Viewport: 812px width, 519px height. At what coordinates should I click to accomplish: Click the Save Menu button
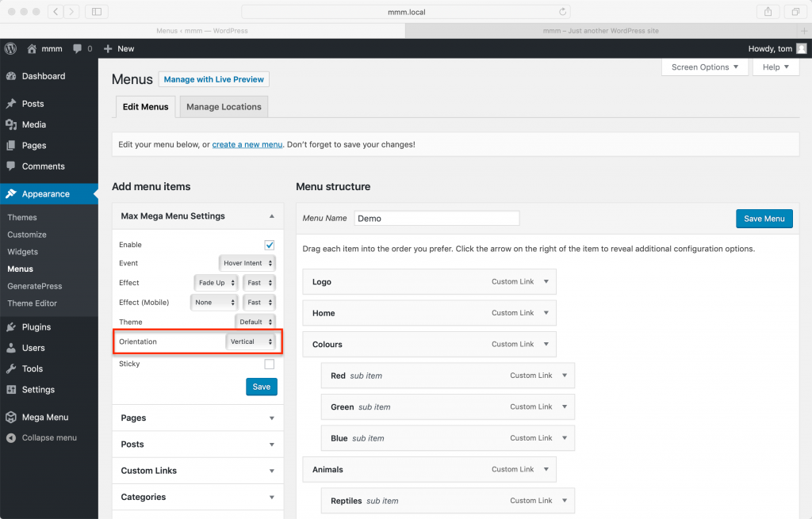click(764, 218)
